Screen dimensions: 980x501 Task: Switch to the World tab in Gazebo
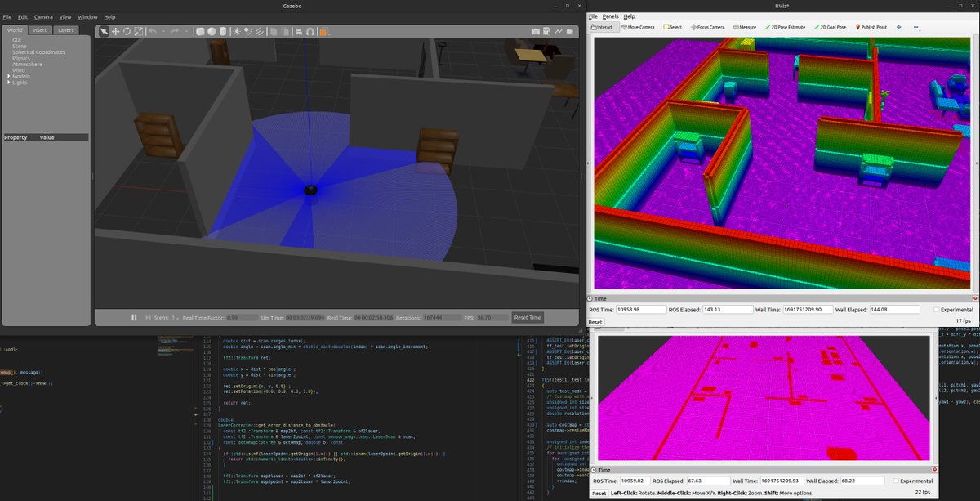16,30
